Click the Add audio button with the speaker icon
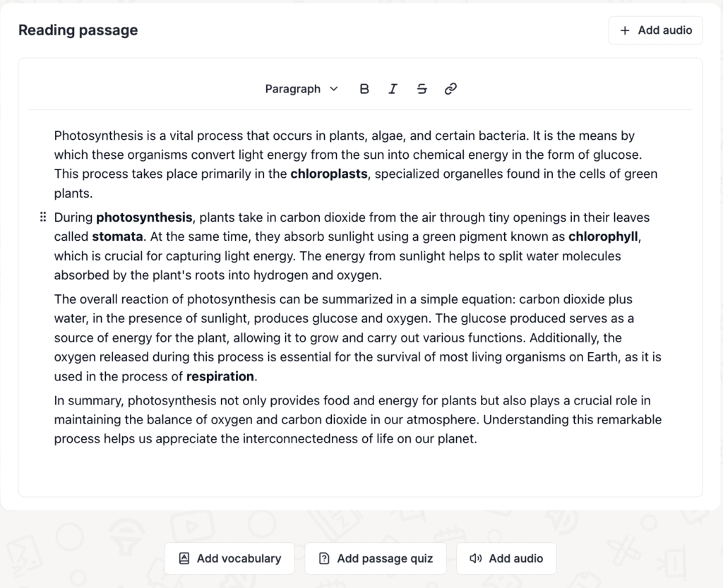 [x=506, y=558]
